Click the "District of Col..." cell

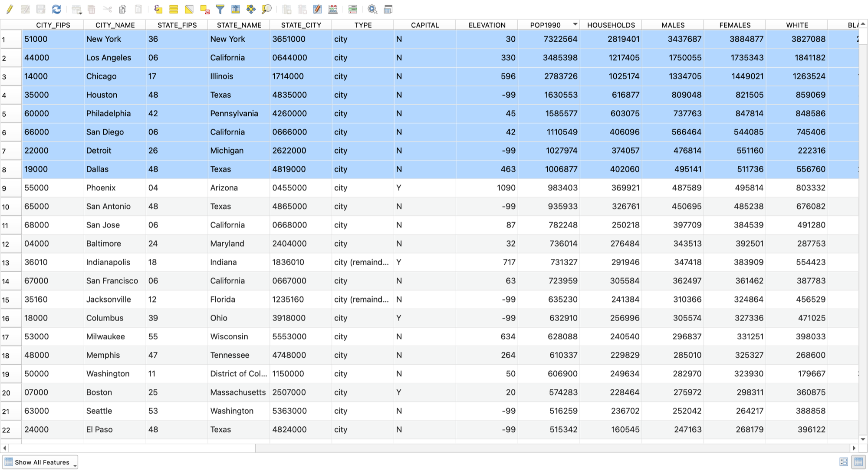239,374
